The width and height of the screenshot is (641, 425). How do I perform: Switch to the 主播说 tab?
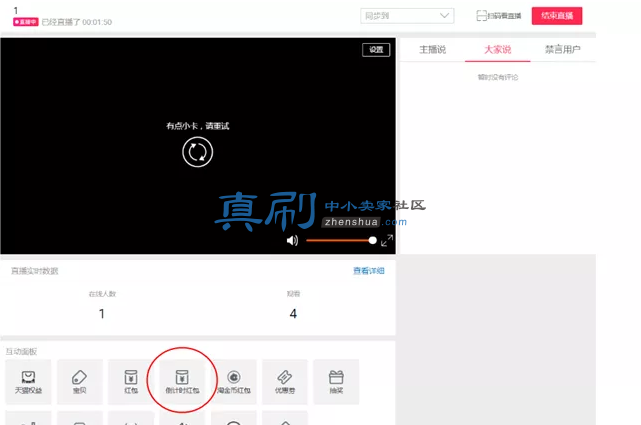point(433,49)
